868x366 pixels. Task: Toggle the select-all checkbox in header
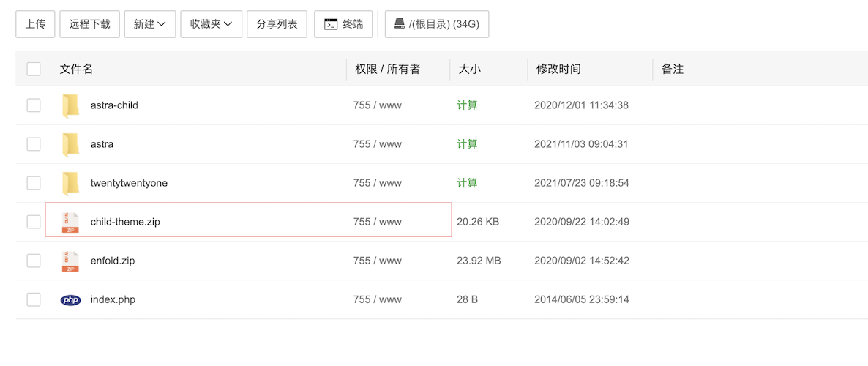click(x=34, y=69)
